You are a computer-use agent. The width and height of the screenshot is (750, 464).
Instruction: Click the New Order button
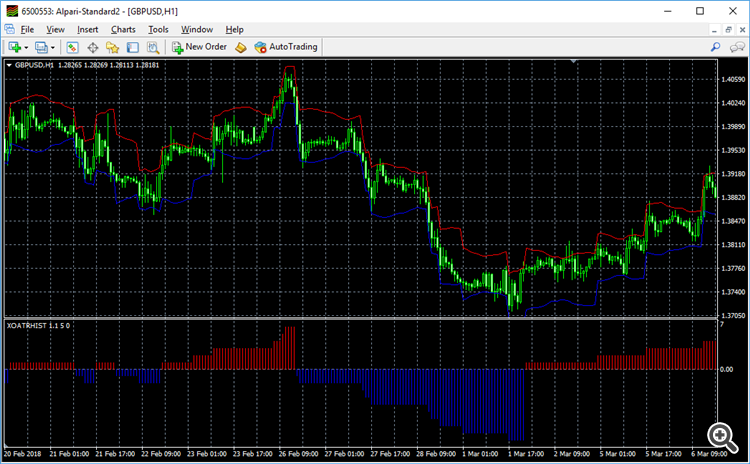[199, 47]
